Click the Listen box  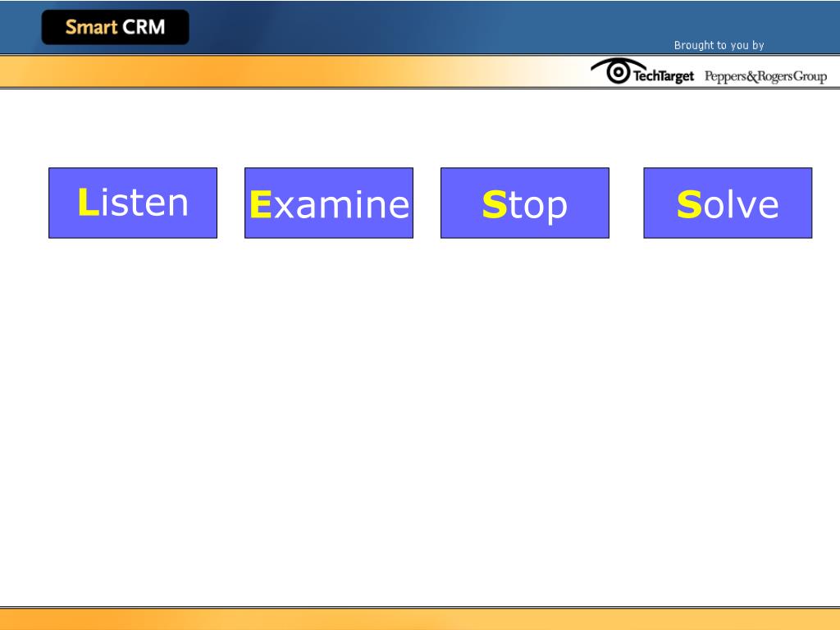coord(133,203)
